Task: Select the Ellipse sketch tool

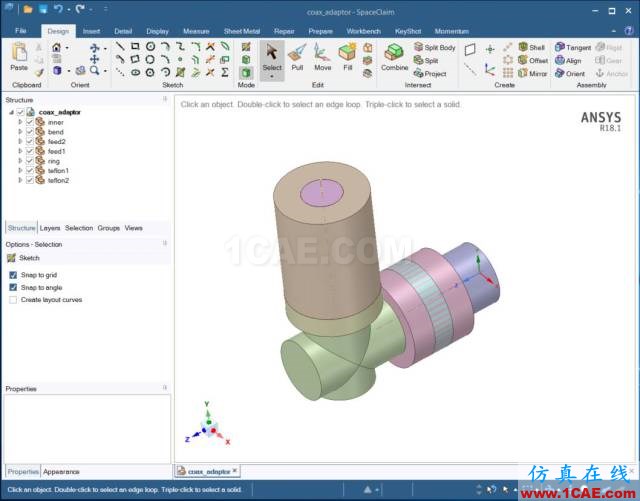Action: (135, 72)
